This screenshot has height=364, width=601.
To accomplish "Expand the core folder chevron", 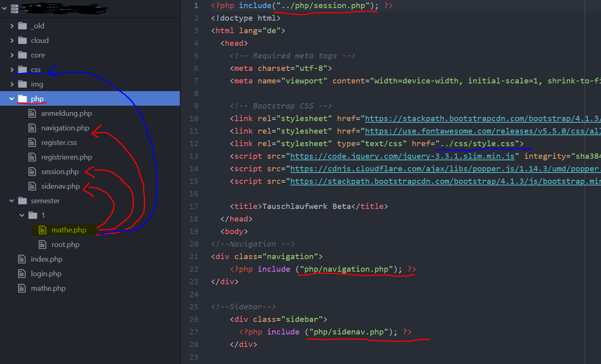I will (x=12, y=55).
